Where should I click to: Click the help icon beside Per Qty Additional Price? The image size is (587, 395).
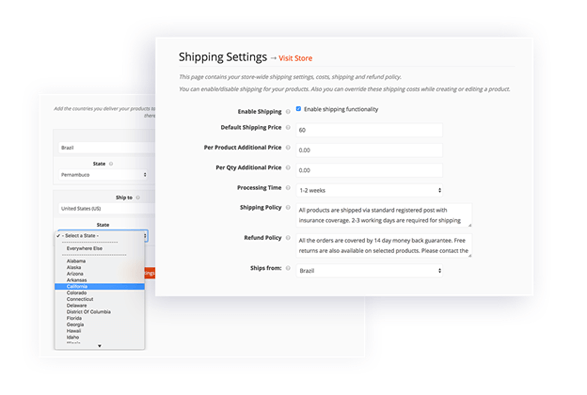tap(288, 167)
